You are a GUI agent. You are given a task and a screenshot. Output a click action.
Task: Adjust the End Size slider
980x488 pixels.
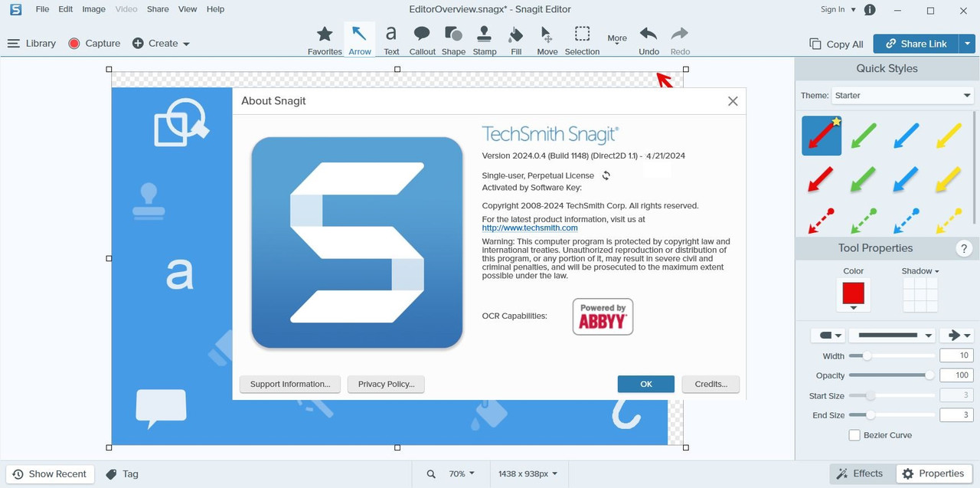click(x=892, y=415)
